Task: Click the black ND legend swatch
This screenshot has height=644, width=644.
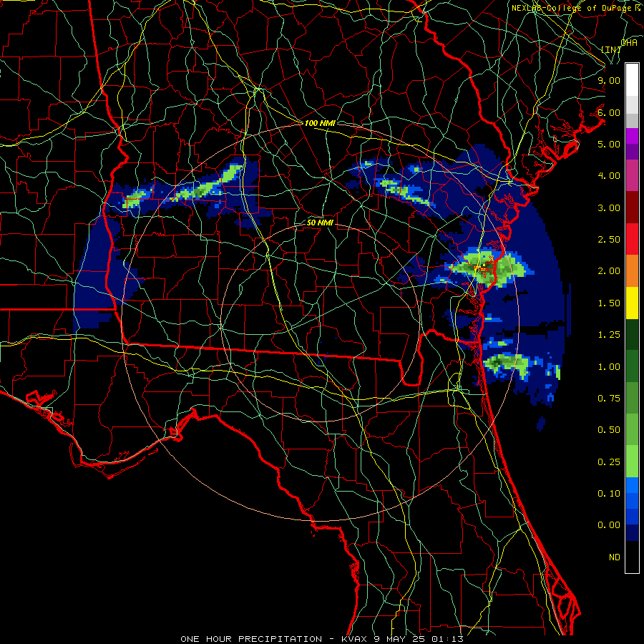Action: (x=632, y=557)
